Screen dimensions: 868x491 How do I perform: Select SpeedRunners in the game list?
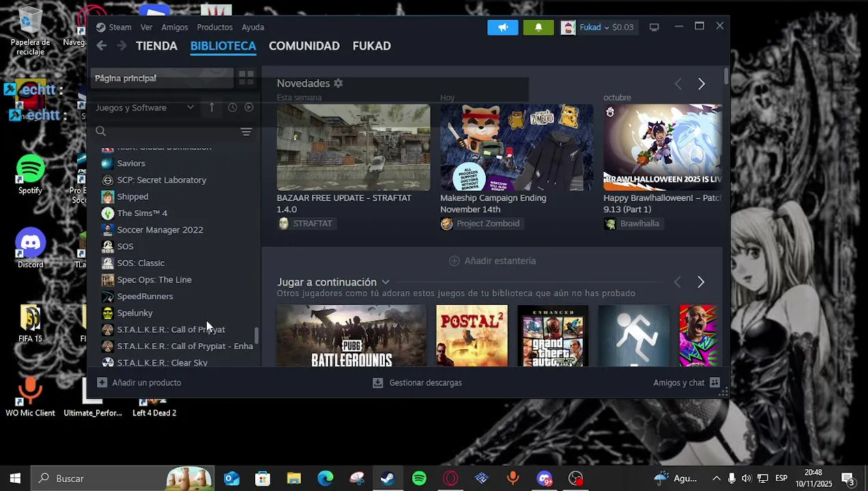[x=145, y=297]
